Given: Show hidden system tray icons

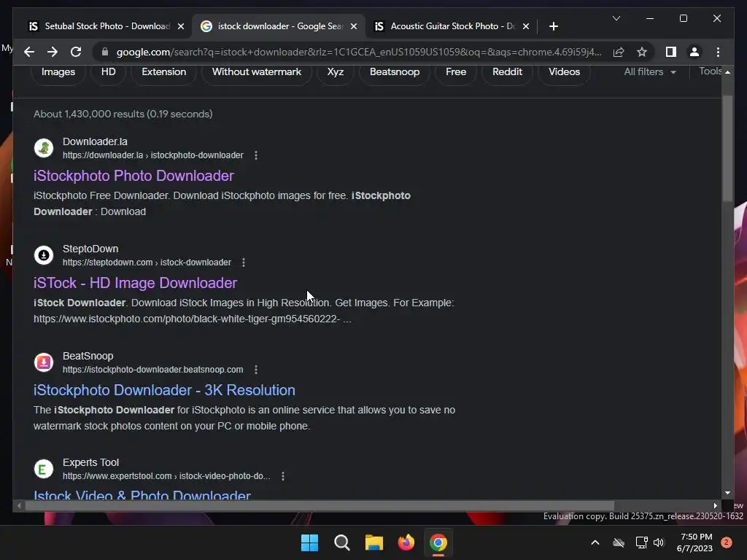Looking at the screenshot, I should coord(595,542).
